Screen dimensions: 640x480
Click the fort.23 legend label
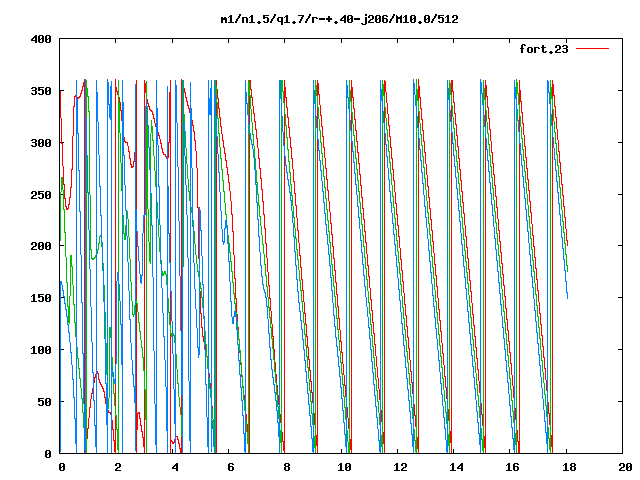pyautogui.click(x=543, y=49)
